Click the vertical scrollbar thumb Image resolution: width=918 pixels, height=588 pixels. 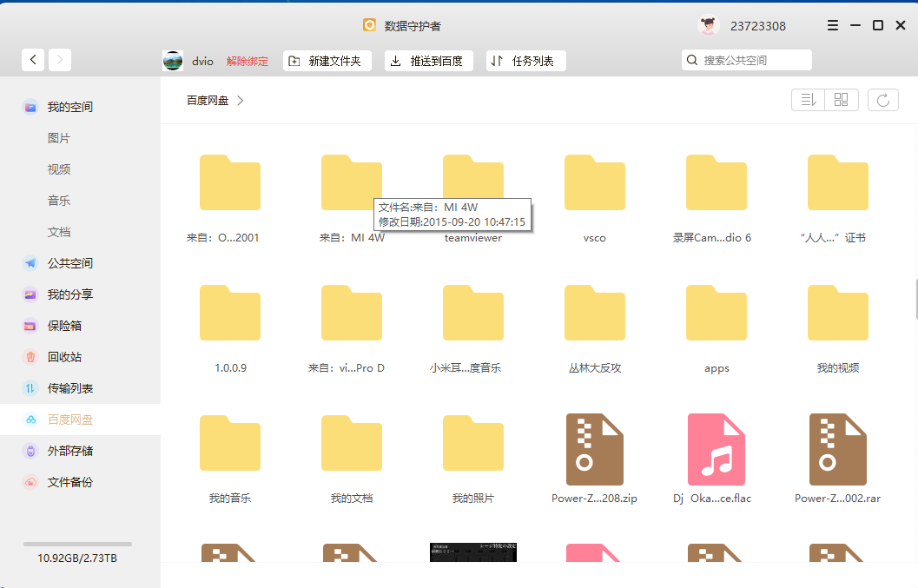tap(916, 300)
